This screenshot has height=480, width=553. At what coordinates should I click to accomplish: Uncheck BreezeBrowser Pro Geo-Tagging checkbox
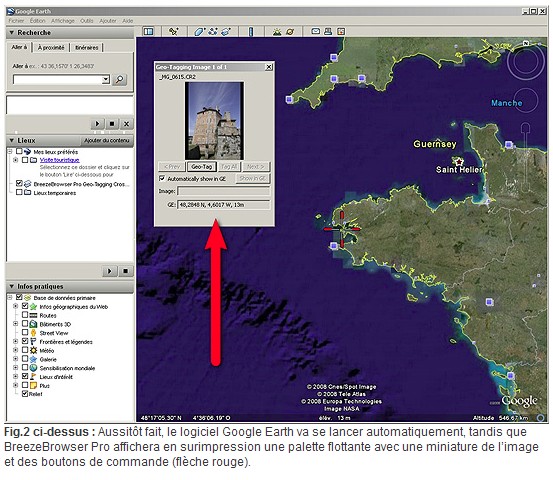[19, 183]
